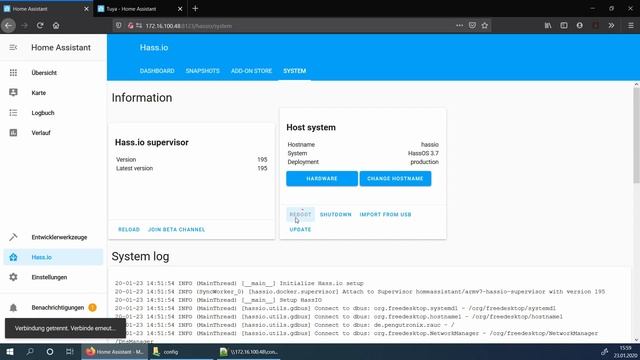Open the Logbuch list icon
Viewport: 640px width, 360px height.
click(13, 113)
